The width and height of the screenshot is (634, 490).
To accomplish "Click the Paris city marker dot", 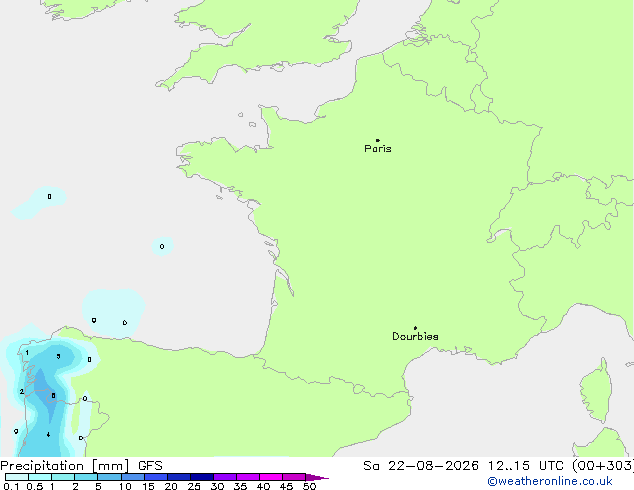I will pyautogui.click(x=378, y=140).
